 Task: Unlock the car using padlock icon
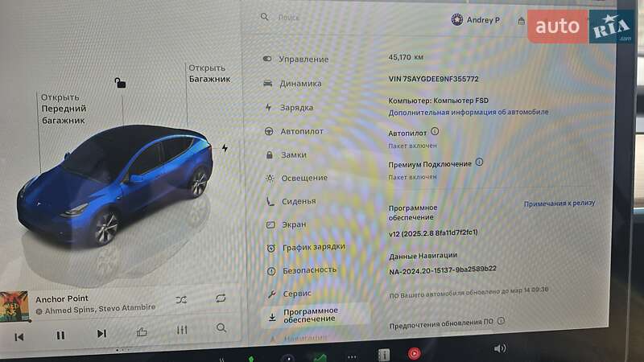pos(120,82)
